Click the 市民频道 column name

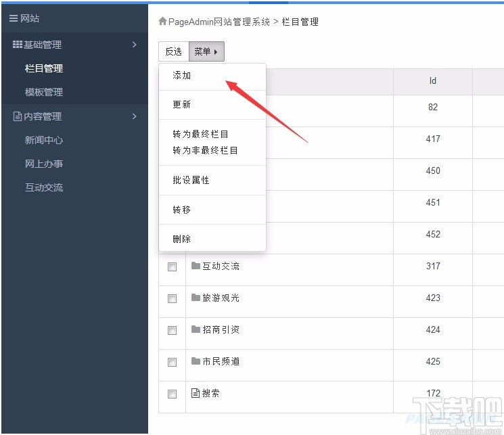point(221,361)
